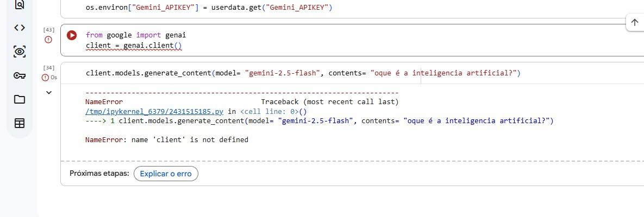Click the eye-in-frame icon in the sidebar
644x217 pixels.
coord(20,52)
